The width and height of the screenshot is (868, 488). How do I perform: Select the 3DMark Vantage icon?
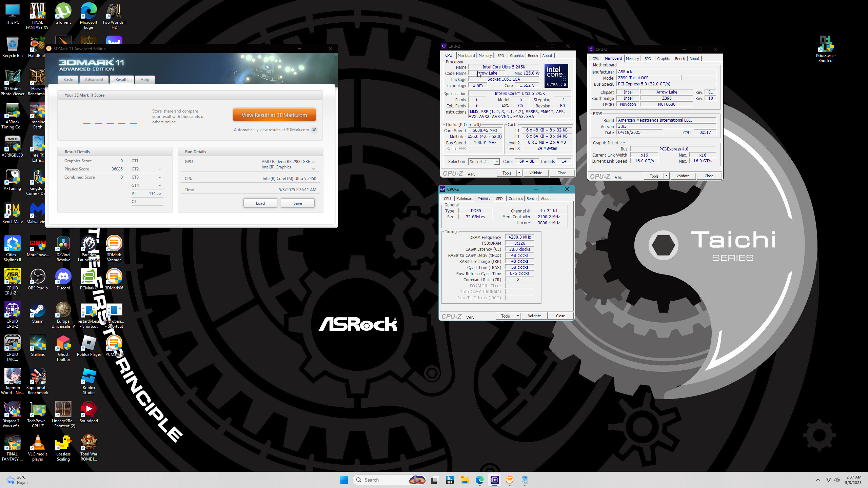[114, 249]
